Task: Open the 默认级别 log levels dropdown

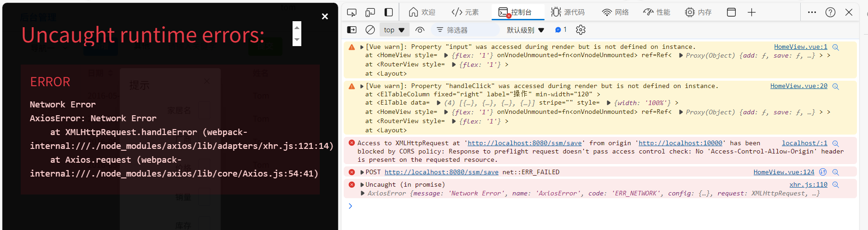Action: point(525,30)
